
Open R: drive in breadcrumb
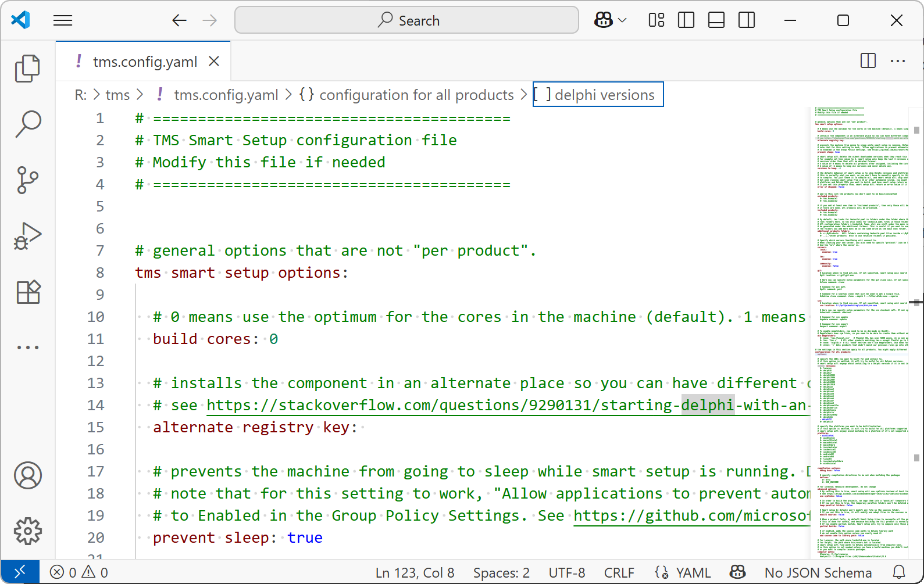click(80, 95)
